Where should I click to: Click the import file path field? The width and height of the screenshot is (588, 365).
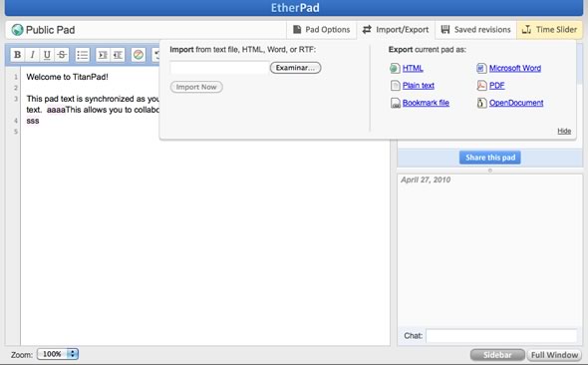click(x=219, y=68)
